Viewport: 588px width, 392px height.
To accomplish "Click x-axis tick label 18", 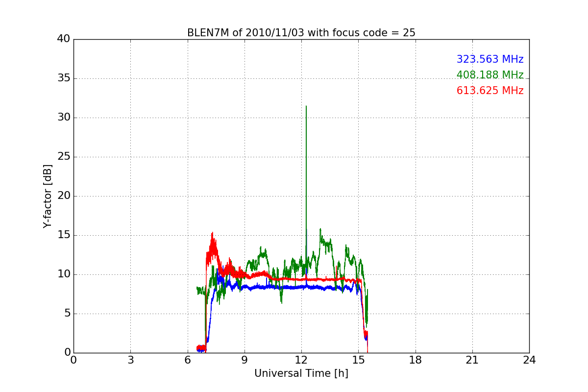I will point(416,360).
